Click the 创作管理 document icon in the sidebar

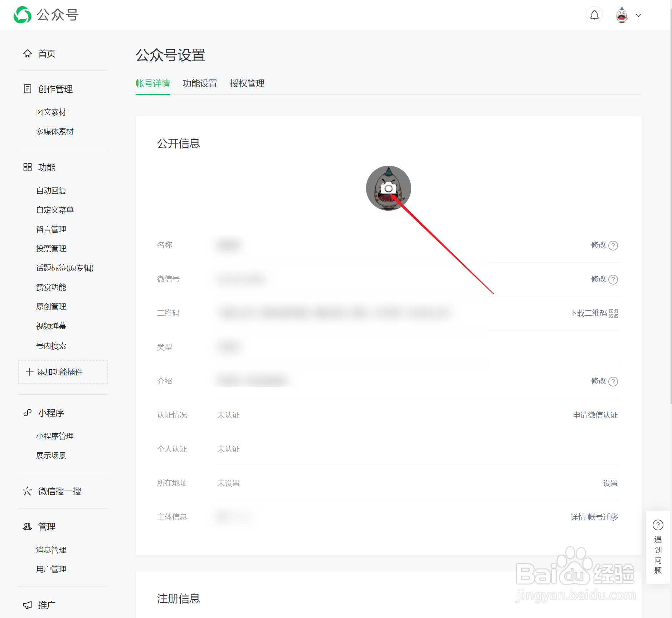[x=28, y=88]
